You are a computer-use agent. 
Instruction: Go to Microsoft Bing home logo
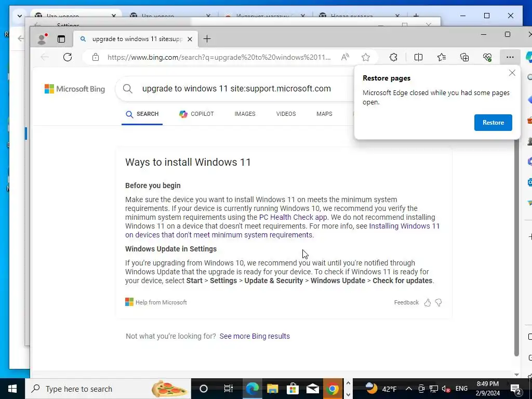pos(75,89)
